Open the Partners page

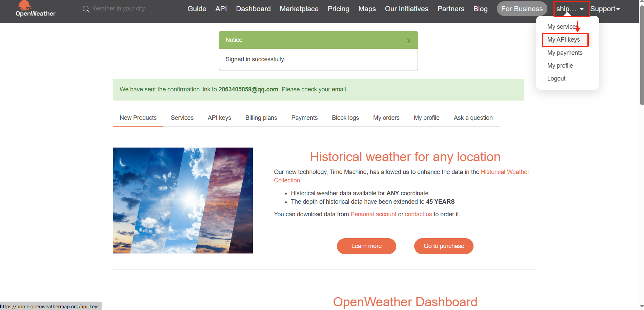pyautogui.click(x=451, y=9)
